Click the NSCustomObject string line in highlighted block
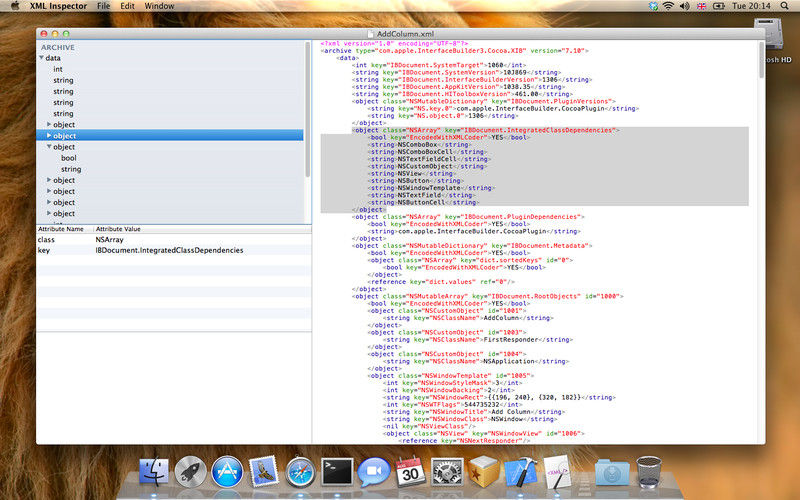This screenshot has height=500, width=800. tap(427, 166)
